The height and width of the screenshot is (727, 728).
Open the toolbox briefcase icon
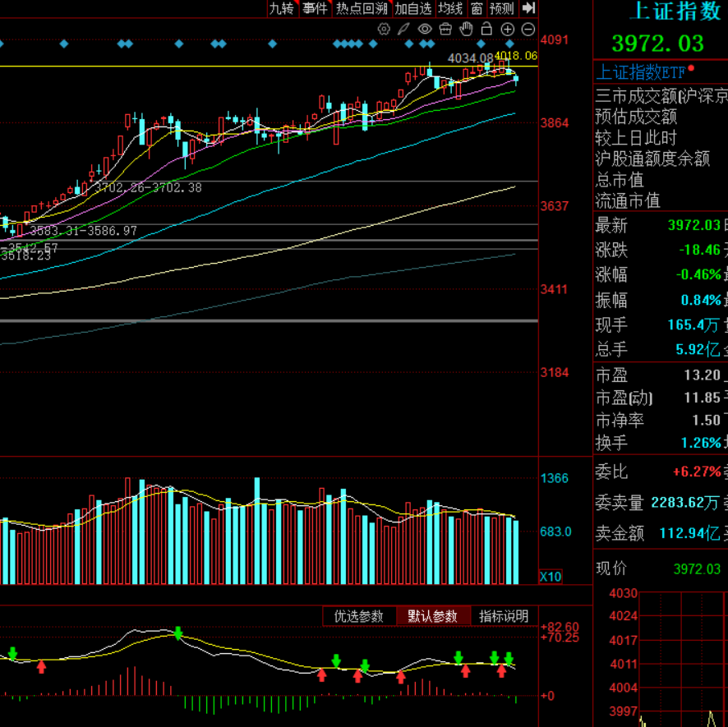click(445, 30)
